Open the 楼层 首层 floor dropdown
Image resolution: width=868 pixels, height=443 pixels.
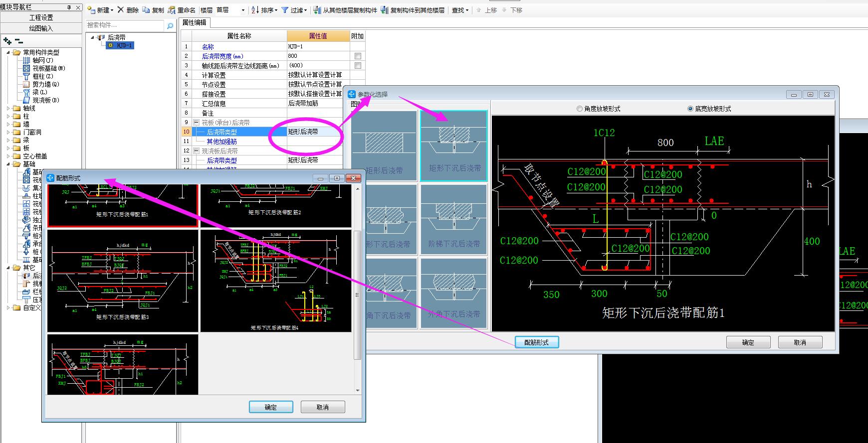[243, 10]
